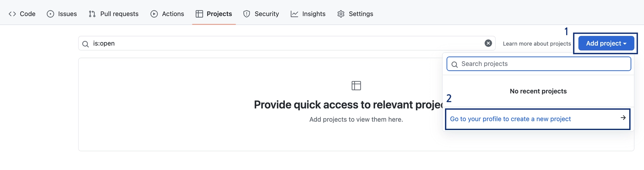Click Learn more about projects link

point(537,44)
